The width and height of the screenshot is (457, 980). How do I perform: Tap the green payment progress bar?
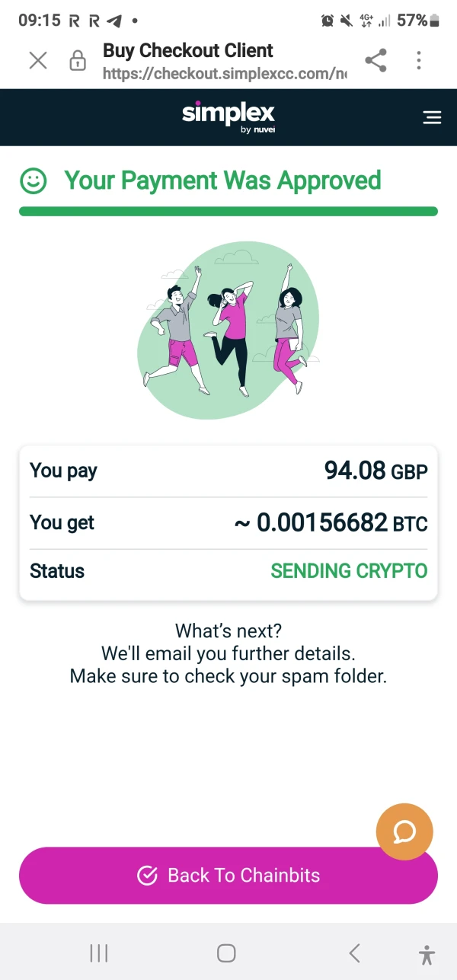pyautogui.click(x=228, y=211)
